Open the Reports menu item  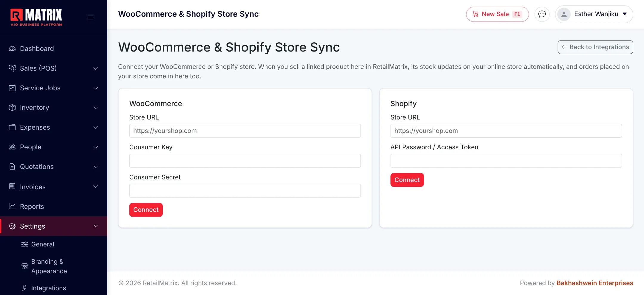tap(54, 206)
